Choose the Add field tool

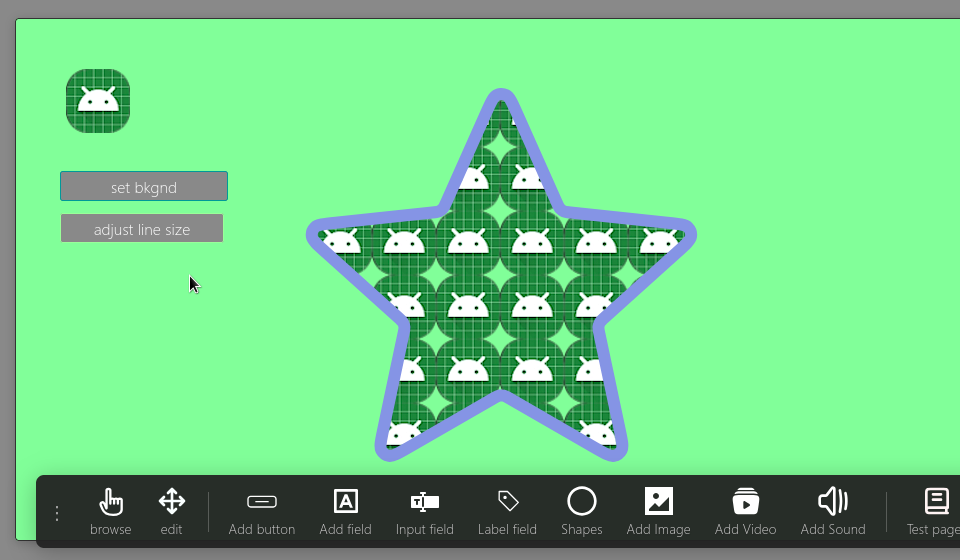pyautogui.click(x=345, y=511)
